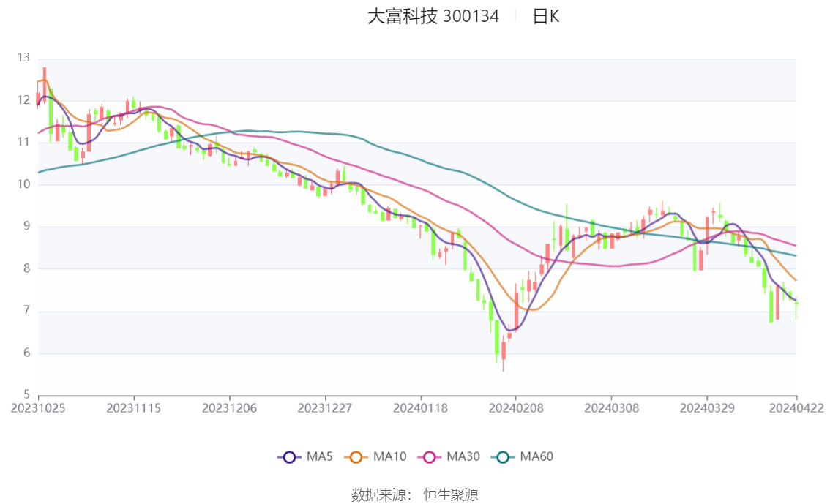Toggle the MA5 legend series
This screenshot has height=504, width=830.
point(305,457)
